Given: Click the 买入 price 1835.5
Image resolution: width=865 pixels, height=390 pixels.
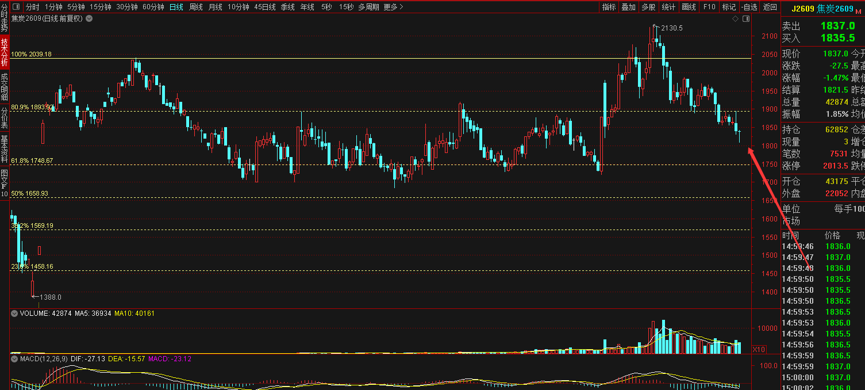Looking at the screenshot, I should [837, 38].
